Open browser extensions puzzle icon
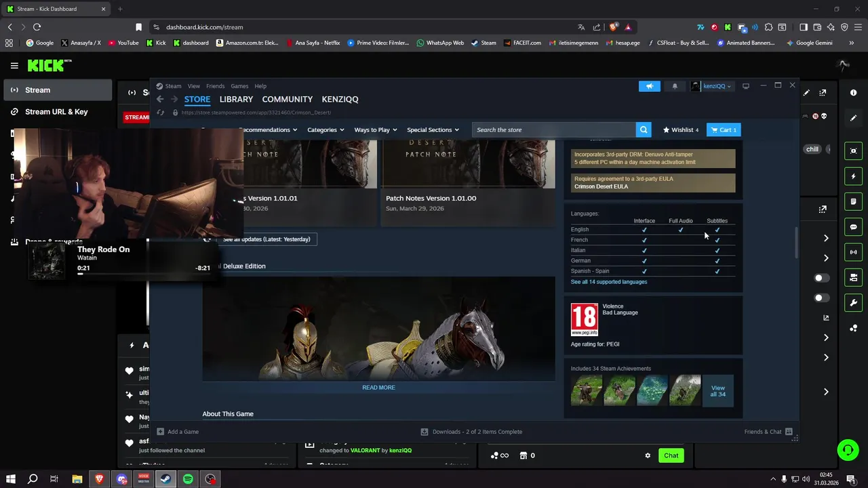The width and height of the screenshot is (868, 488). pyautogui.click(x=768, y=27)
